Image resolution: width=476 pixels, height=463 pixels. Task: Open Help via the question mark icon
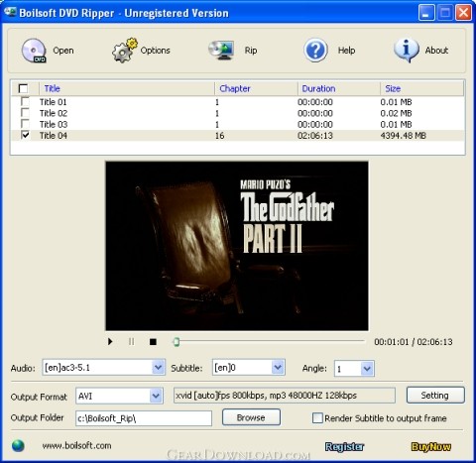pos(315,51)
